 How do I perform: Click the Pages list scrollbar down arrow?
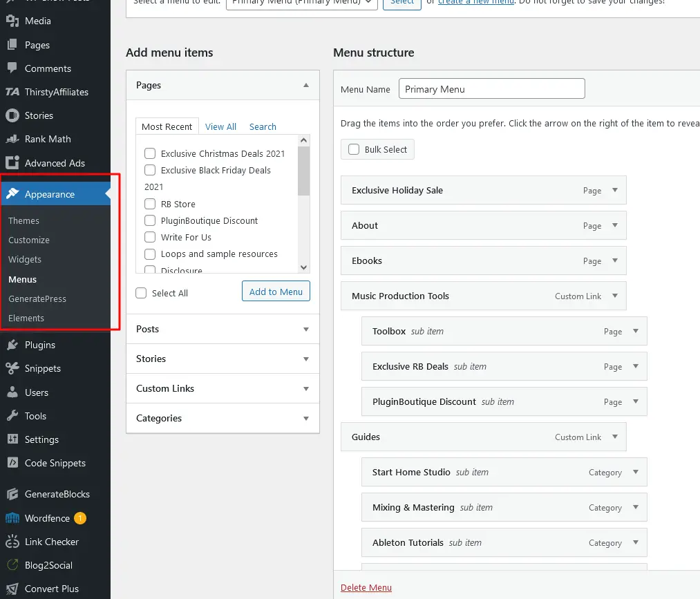point(303,267)
